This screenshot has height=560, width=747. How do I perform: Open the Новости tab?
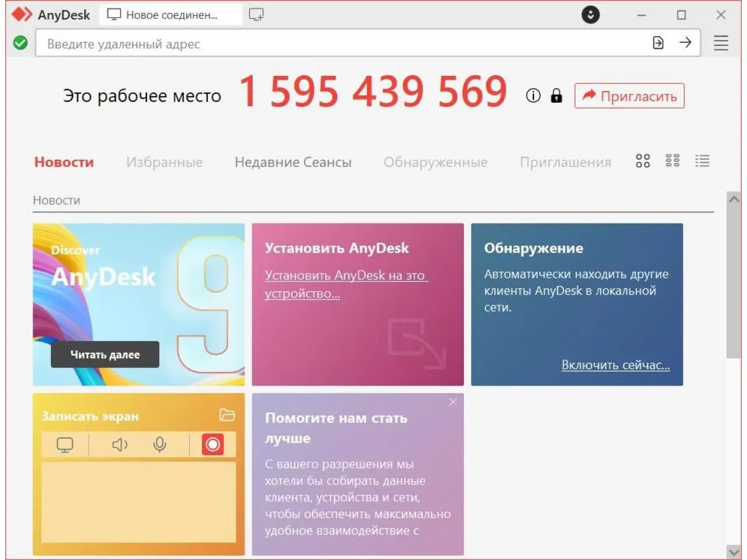64,162
